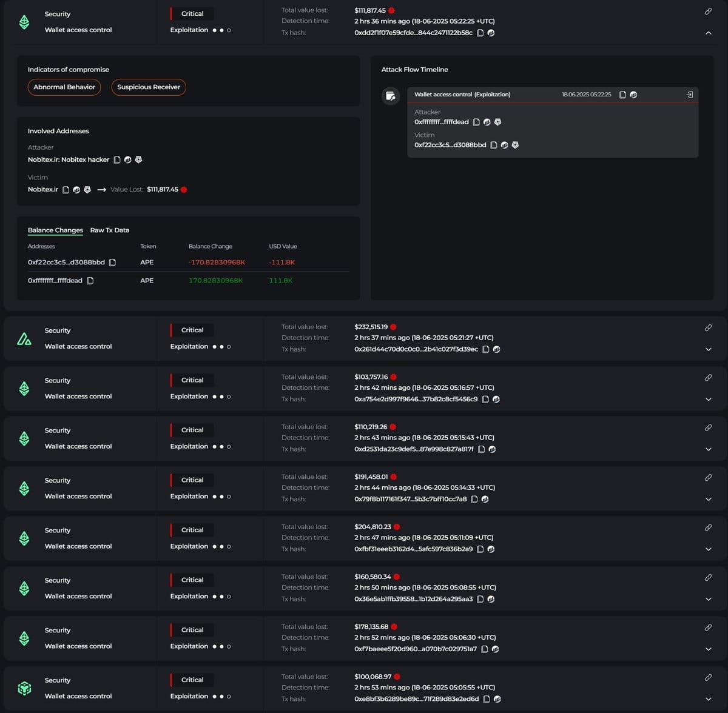Click the link icon for $232,515.19 incident

[708, 328]
